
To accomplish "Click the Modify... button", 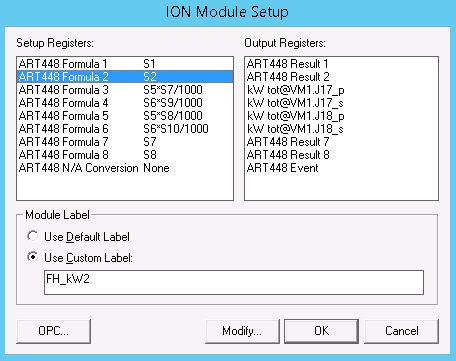I will click(242, 331).
